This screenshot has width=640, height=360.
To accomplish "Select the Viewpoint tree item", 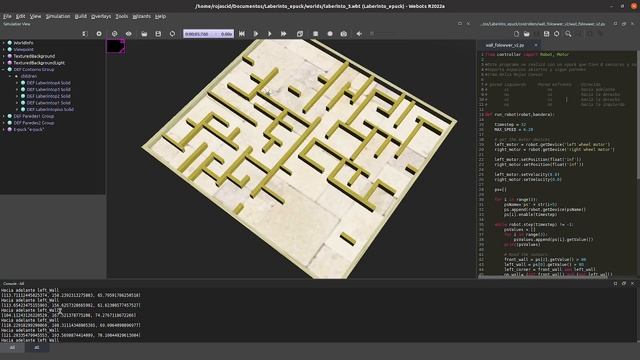I will [23, 49].
